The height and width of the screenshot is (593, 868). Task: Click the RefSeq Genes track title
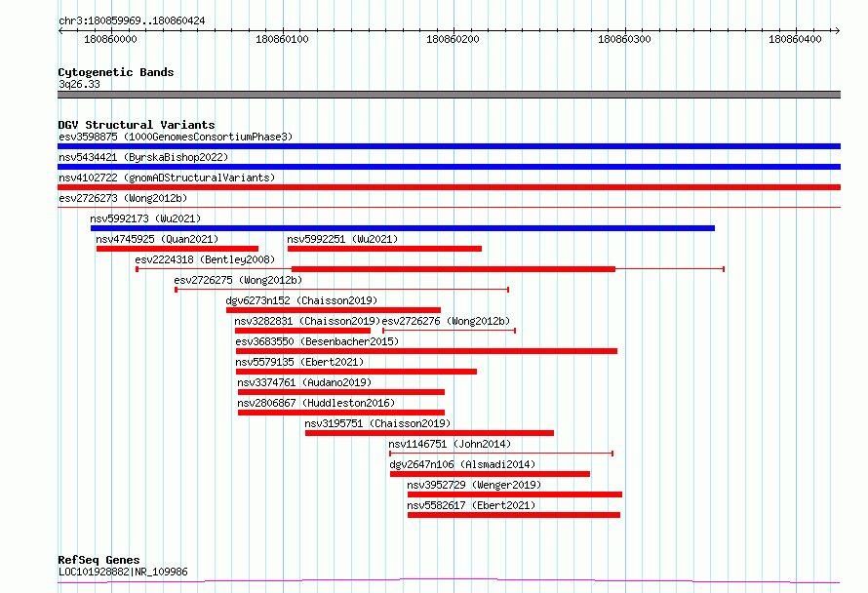tap(99, 560)
